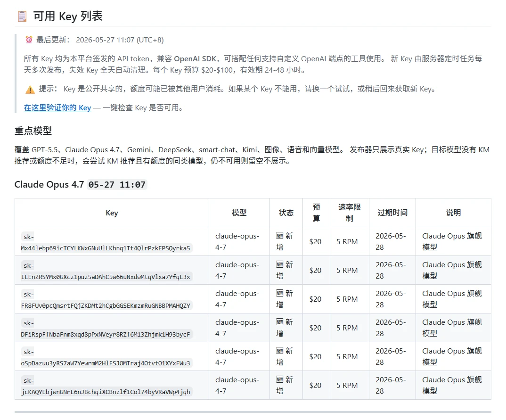Click claude-opus-4-7 in the sk-jcKAQYEb row
Image resolution: width=506 pixels, height=420 pixels.
[237, 385]
